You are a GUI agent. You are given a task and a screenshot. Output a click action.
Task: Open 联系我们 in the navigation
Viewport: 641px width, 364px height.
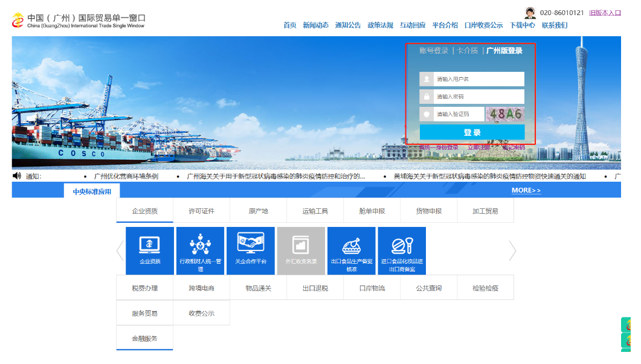pos(555,25)
